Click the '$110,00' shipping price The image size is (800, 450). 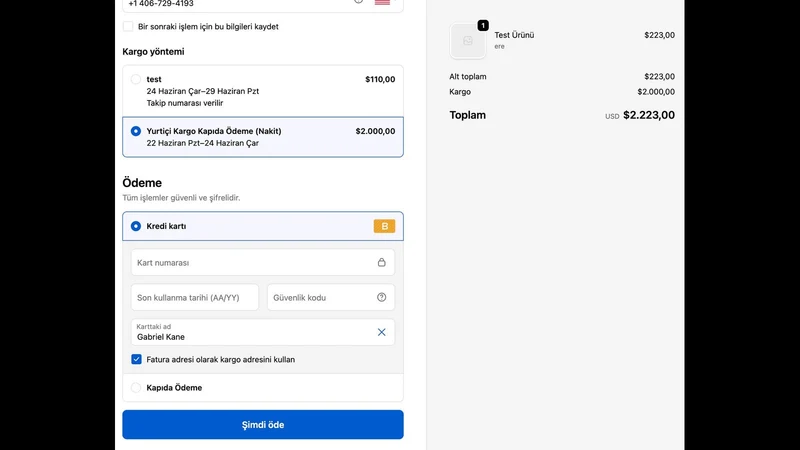pos(380,79)
